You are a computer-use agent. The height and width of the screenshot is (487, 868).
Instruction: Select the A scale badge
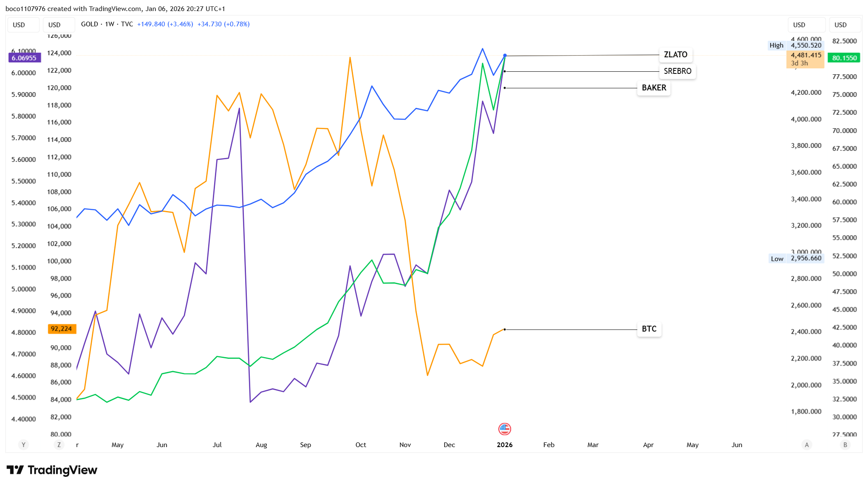pyautogui.click(x=806, y=445)
